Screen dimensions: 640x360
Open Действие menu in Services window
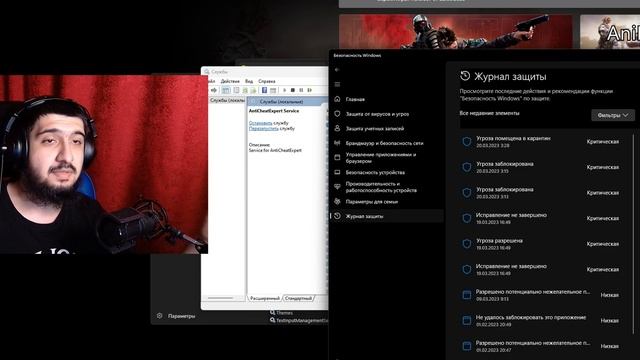[x=230, y=81]
